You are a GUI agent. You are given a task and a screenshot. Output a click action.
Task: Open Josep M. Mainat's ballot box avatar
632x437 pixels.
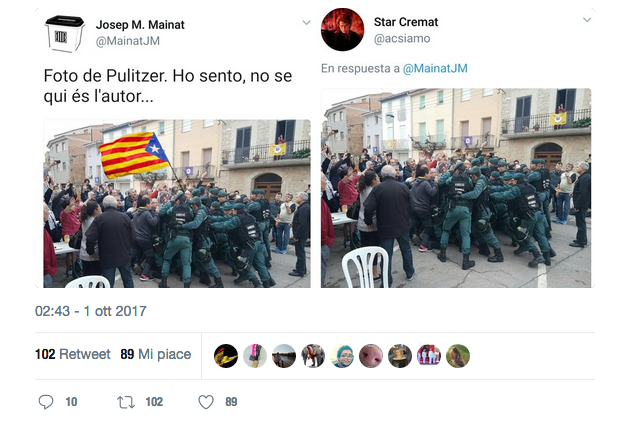pos(64,33)
